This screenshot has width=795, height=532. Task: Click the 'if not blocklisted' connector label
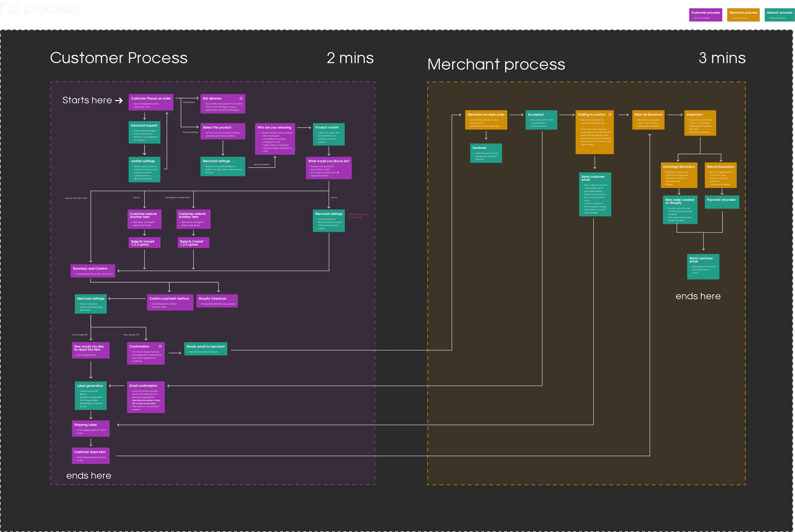point(190,132)
